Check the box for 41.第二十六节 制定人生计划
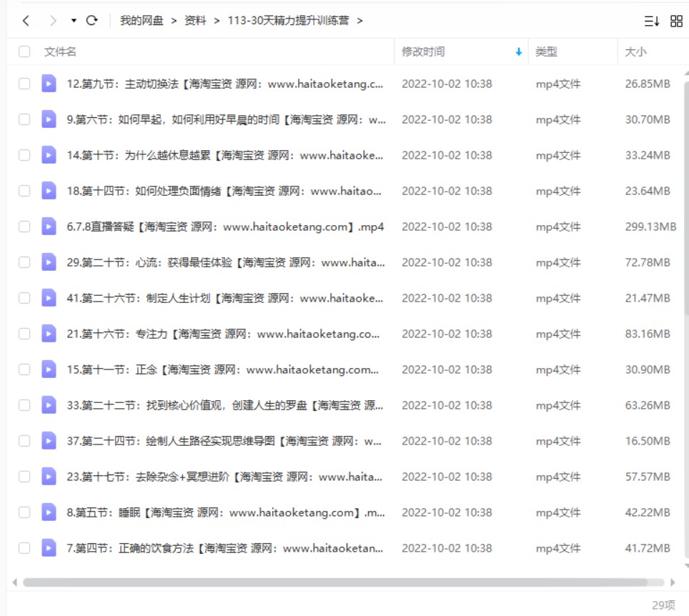The image size is (689, 616). pos(24,298)
